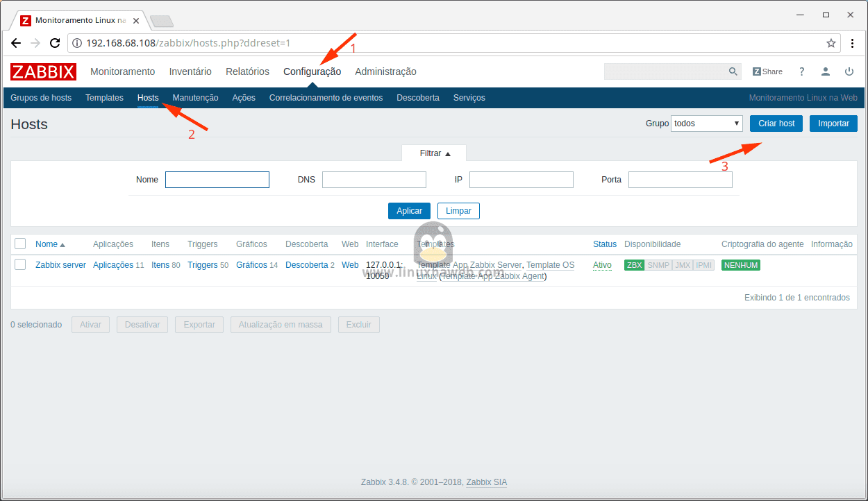Viewport: 868px width, 501px height.
Task: Apply the filter with Aplicar
Action: (x=409, y=210)
